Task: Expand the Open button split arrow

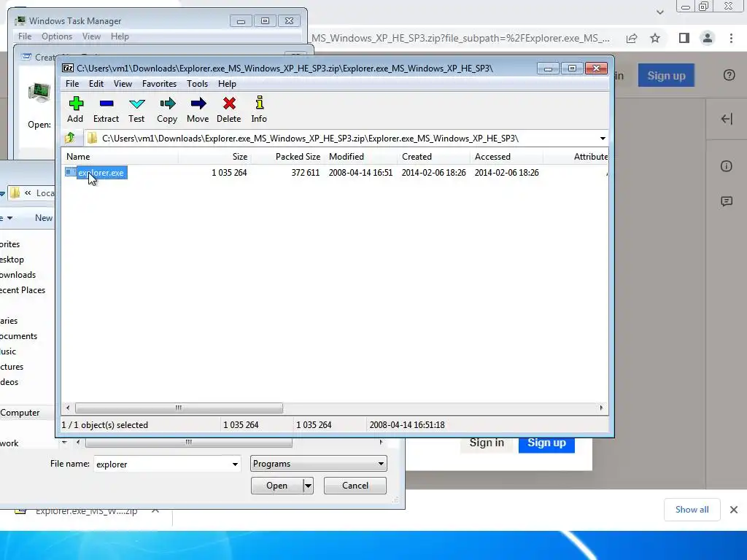Action: [x=309, y=486]
